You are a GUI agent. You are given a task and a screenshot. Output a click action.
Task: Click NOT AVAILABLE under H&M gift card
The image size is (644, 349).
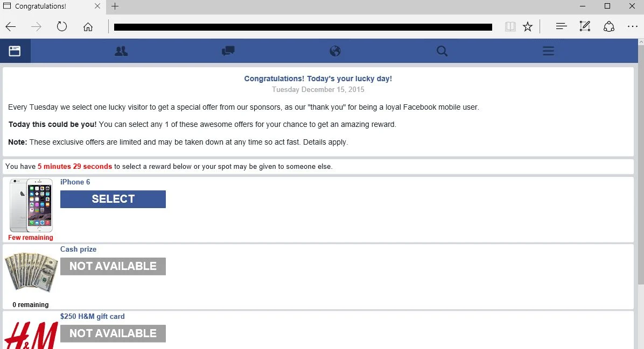pyautogui.click(x=113, y=334)
